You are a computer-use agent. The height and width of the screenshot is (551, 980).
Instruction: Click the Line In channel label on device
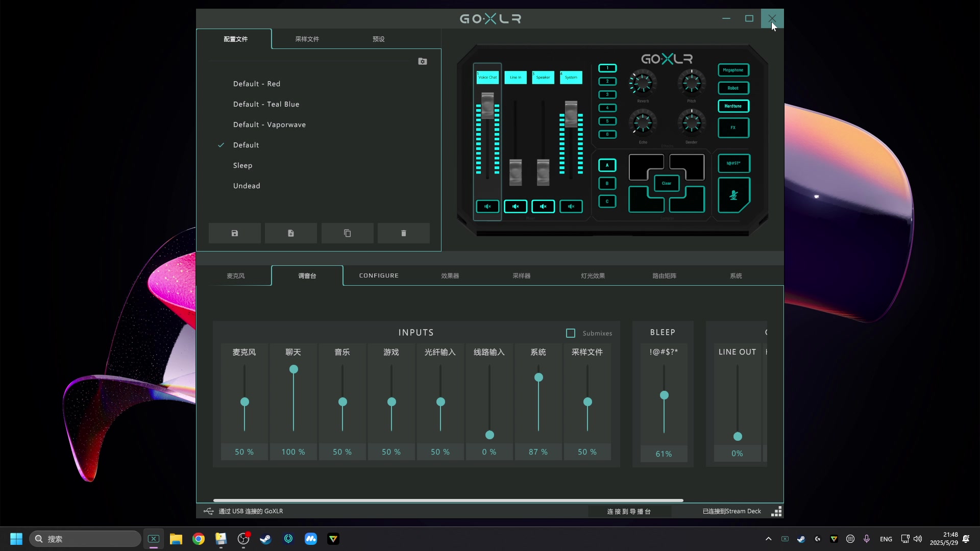coord(516,78)
